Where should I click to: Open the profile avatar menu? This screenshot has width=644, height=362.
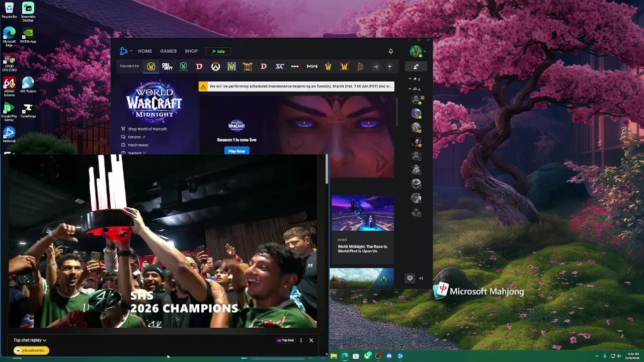[x=416, y=51]
